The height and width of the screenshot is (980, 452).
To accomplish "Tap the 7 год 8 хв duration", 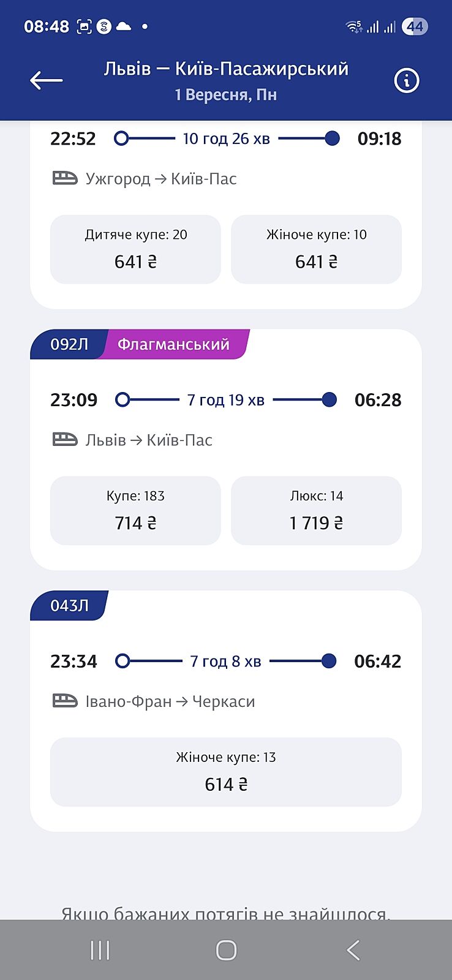I will 226,661.
